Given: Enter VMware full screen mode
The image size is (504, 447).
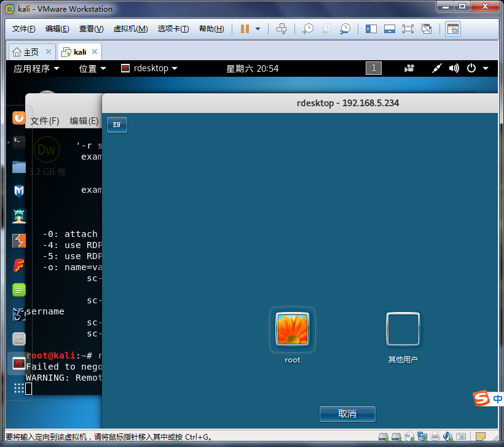Looking at the screenshot, I should click(408, 29).
